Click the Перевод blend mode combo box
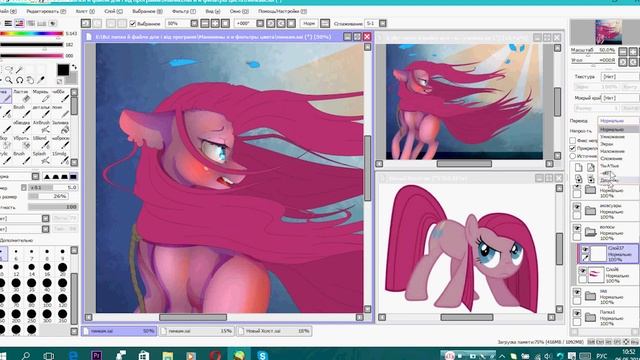The image size is (640, 360). point(618,121)
